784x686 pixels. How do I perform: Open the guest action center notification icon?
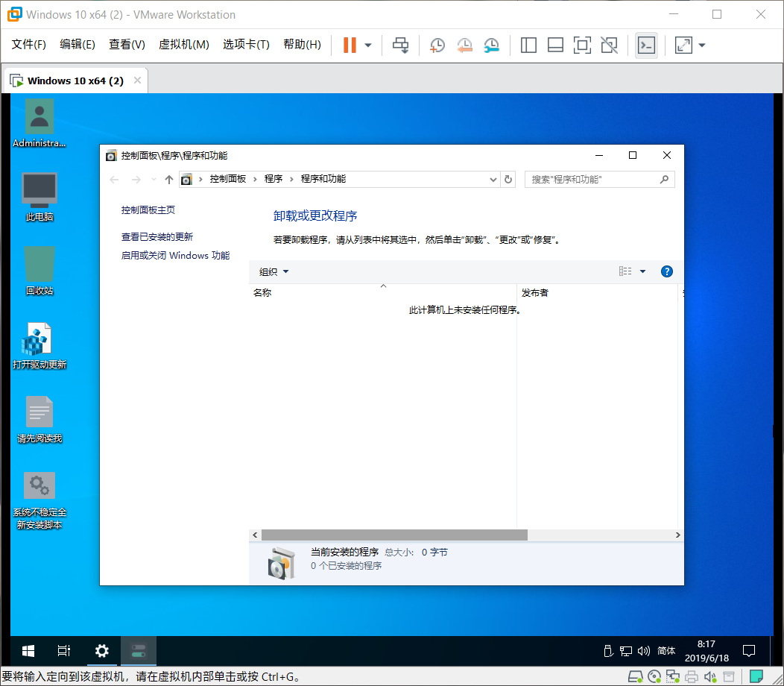point(748,650)
